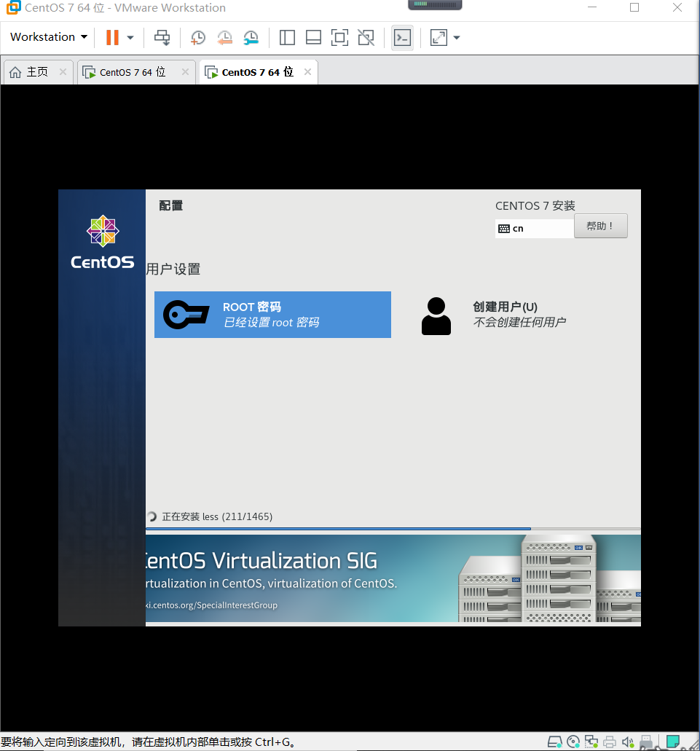This screenshot has height=751, width=700.
Task: Enter full screen mode
Action: pos(339,37)
